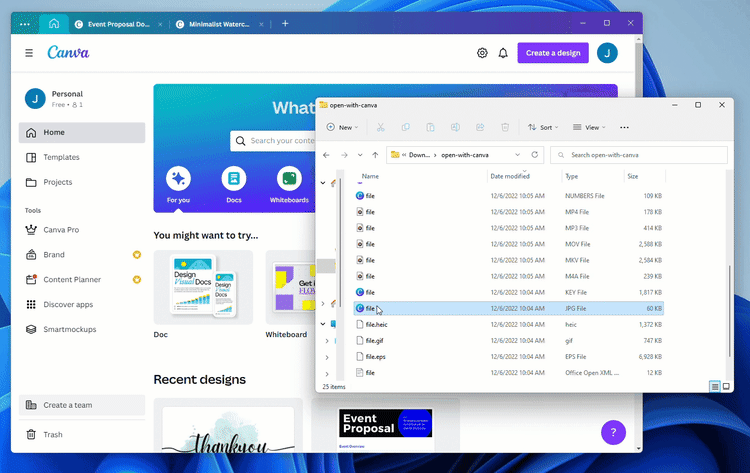Screen dimensions: 750x473
Task: Select the NUMBERS File row
Action: [509, 196]
